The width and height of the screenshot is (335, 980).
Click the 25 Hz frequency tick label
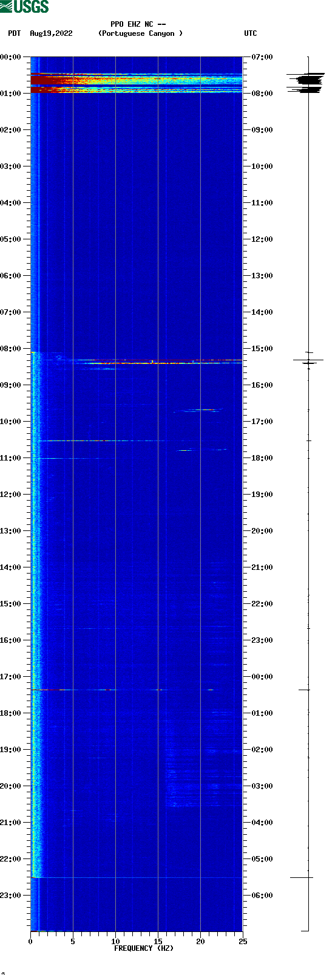[243, 941]
